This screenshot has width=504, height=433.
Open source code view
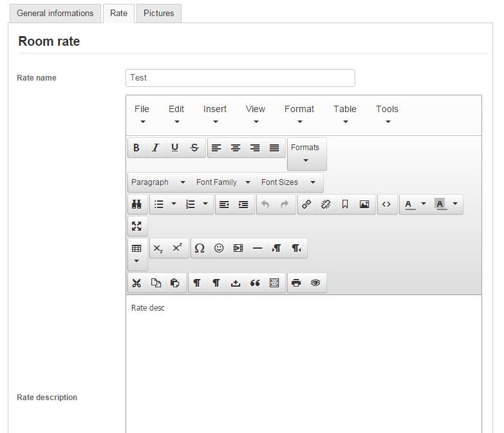click(x=387, y=204)
